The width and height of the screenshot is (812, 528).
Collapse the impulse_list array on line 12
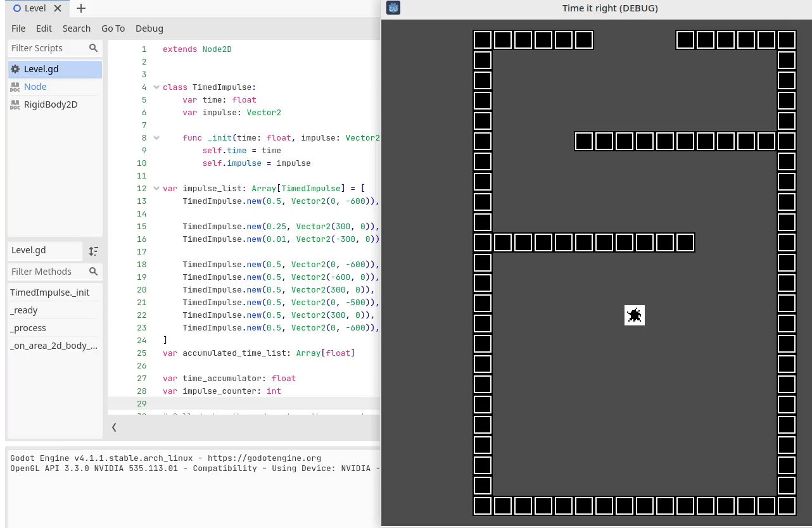click(x=156, y=189)
